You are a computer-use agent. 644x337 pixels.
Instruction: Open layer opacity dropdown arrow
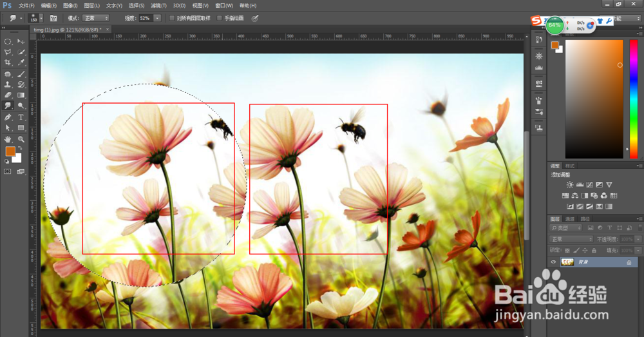[638, 239]
